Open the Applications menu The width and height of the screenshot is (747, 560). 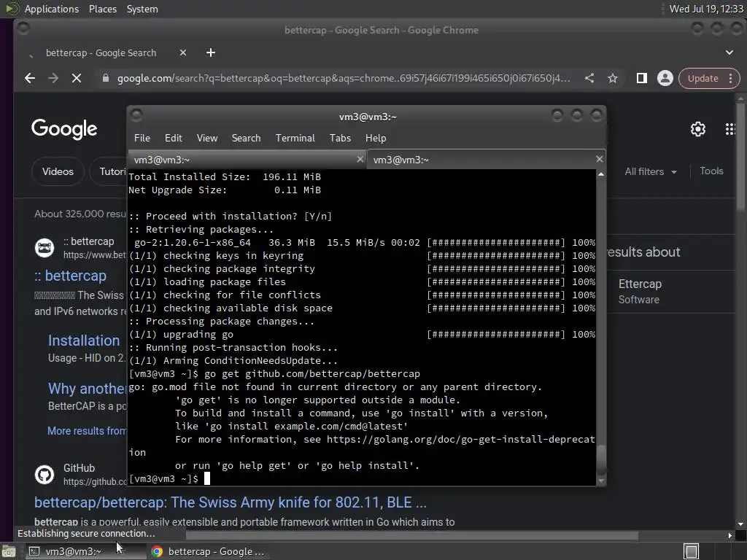(52, 9)
